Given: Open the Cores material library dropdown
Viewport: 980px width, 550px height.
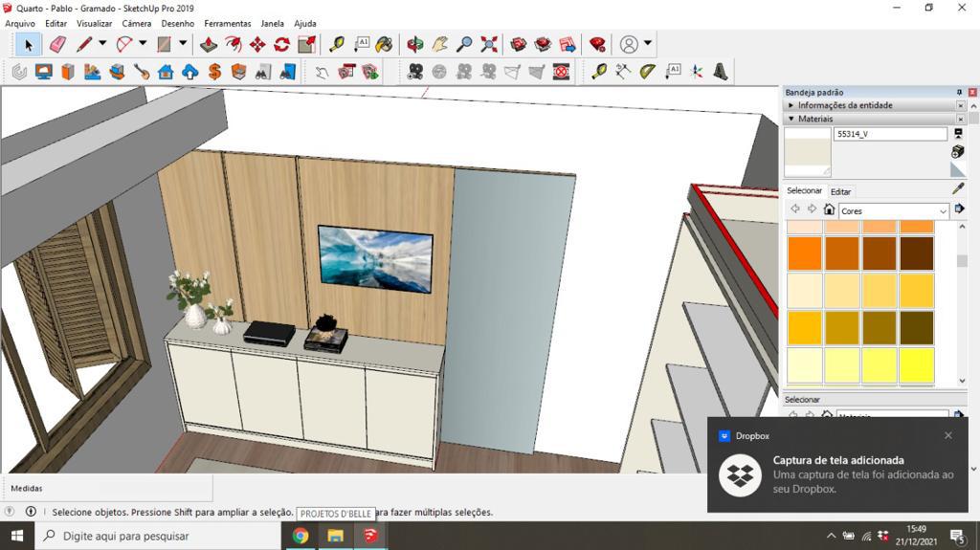Looking at the screenshot, I should tap(894, 211).
